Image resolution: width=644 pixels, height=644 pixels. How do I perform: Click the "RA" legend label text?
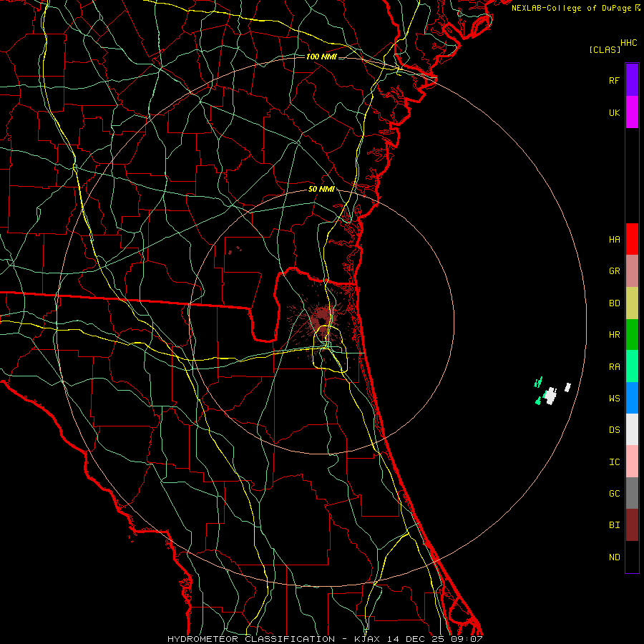click(614, 367)
